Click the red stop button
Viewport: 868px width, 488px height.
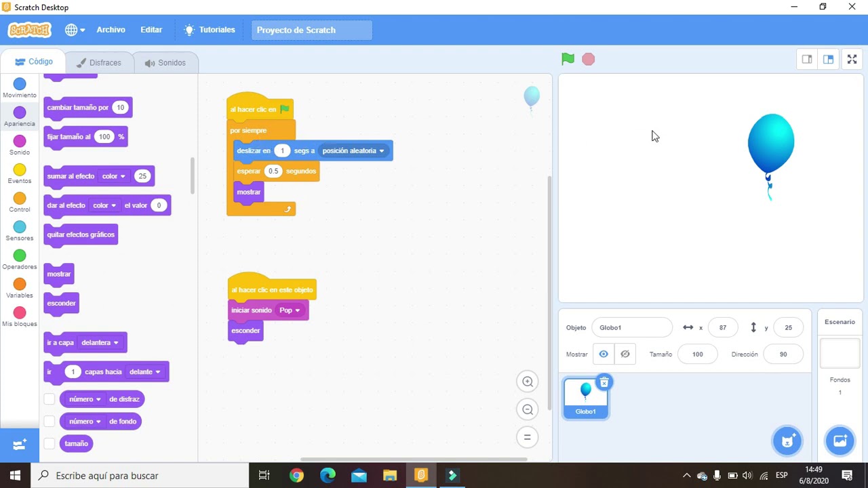coord(588,59)
